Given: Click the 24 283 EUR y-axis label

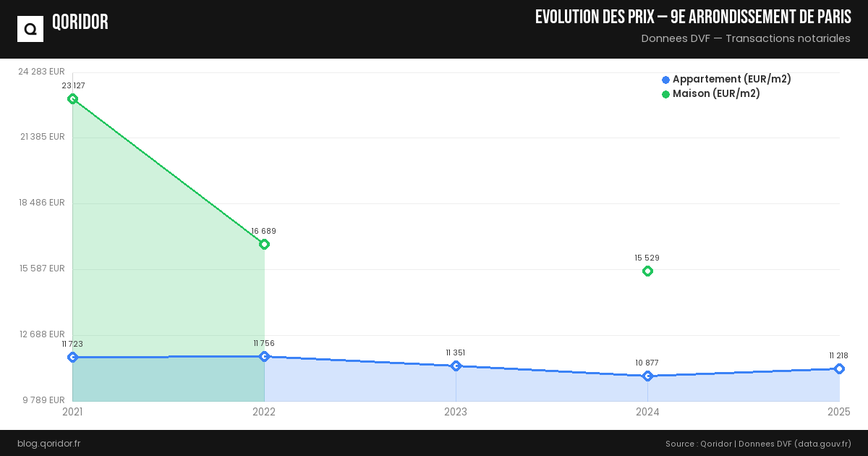Looking at the screenshot, I should point(42,72).
